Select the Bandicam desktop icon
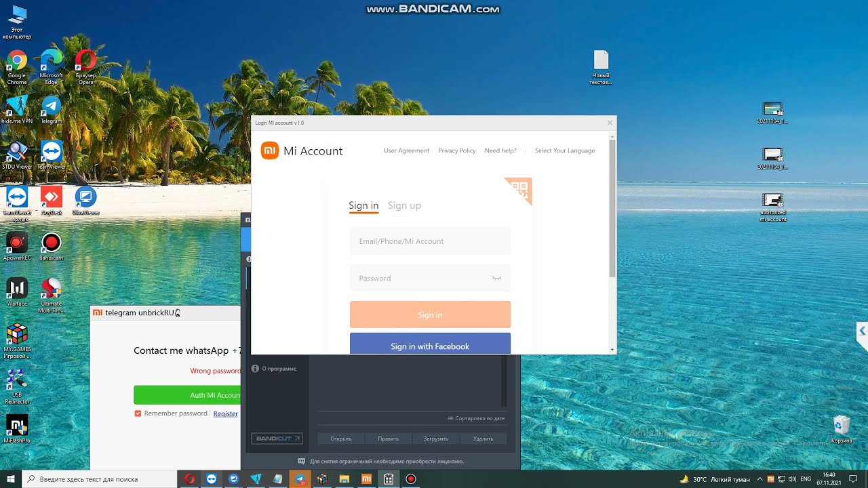868x488 pixels. [x=51, y=246]
